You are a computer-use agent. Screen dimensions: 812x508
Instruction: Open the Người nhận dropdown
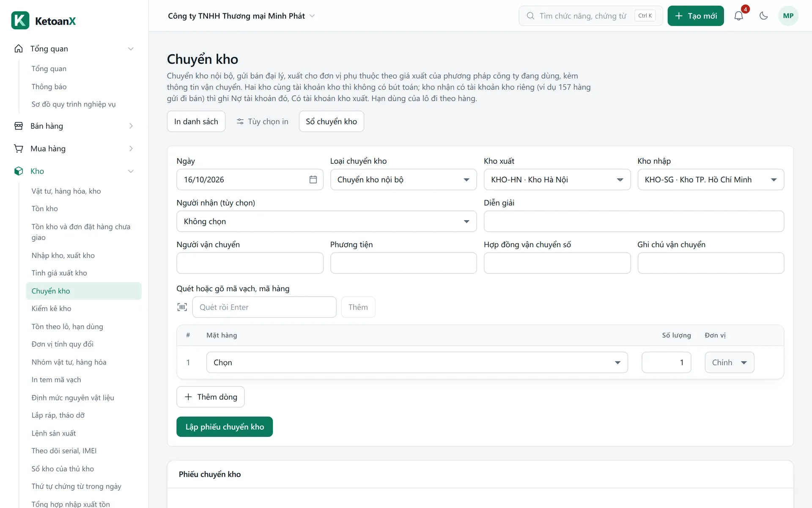click(x=326, y=221)
